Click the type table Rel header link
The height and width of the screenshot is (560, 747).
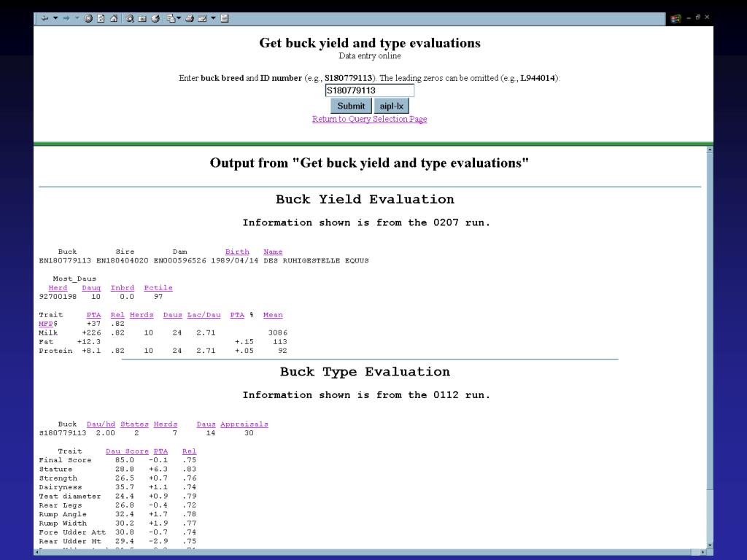tap(189, 451)
